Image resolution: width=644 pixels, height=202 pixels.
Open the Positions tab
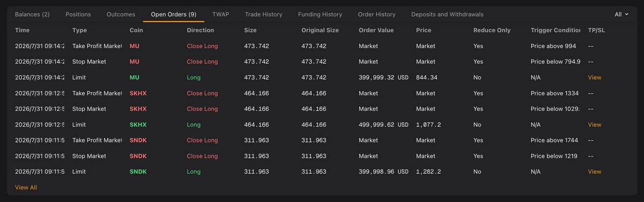[78, 14]
